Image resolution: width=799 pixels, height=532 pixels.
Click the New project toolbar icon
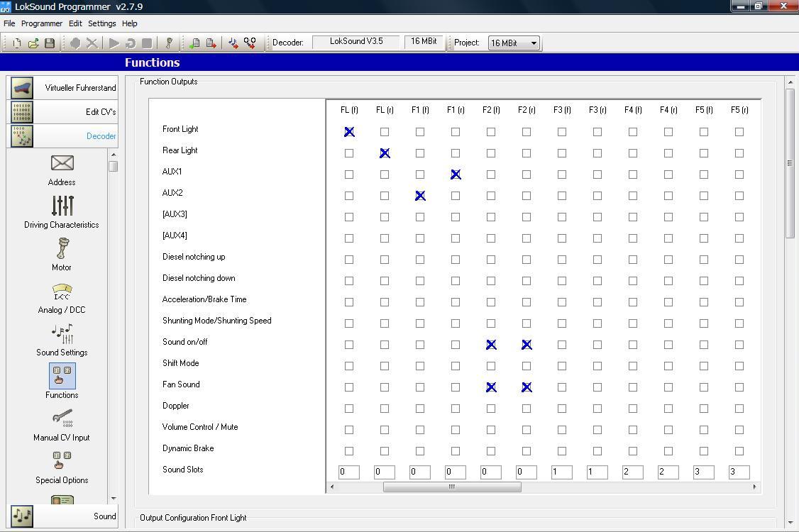tap(17, 43)
